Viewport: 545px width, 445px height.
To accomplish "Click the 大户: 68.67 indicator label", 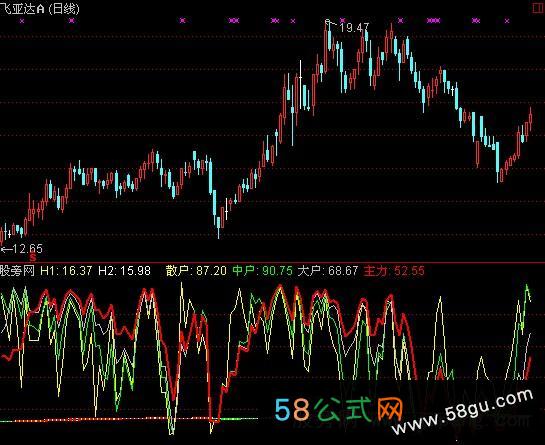I will (328, 270).
